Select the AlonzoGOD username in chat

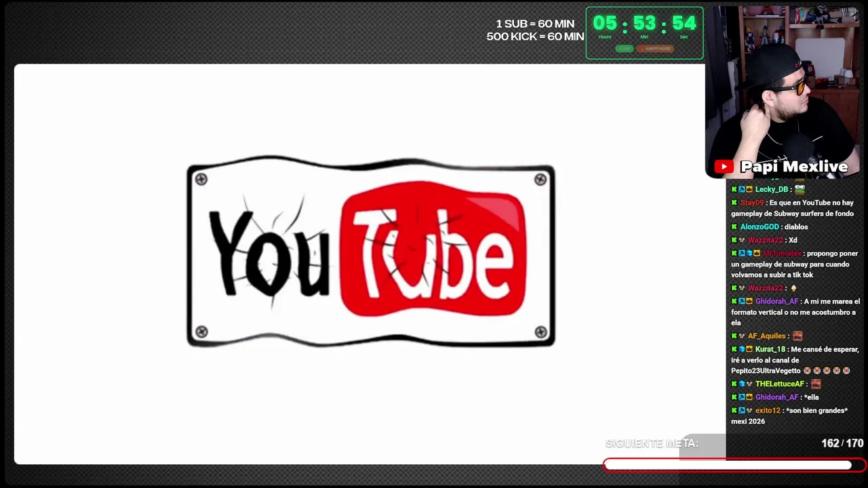pos(759,227)
